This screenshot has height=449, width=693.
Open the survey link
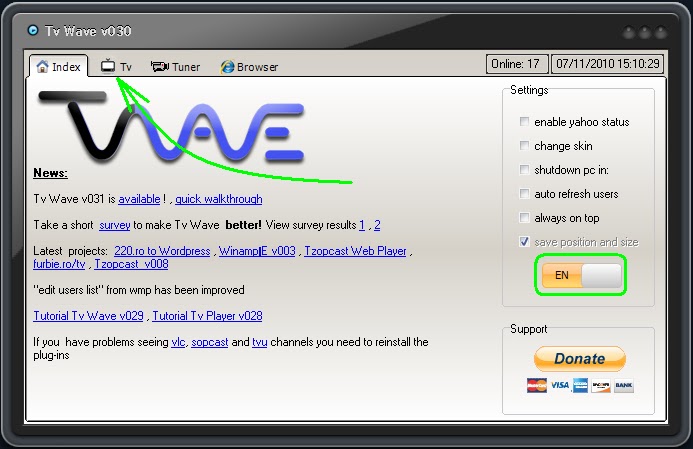[114, 225]
